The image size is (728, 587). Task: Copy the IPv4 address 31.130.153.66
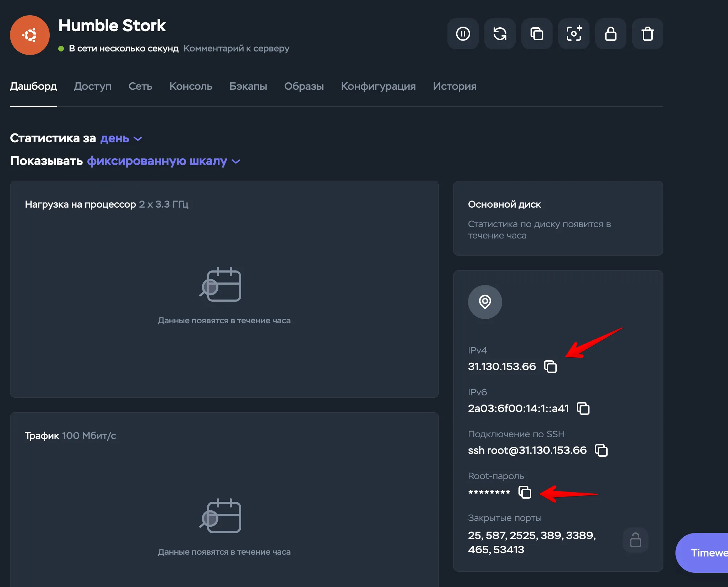tap(551, 367)
